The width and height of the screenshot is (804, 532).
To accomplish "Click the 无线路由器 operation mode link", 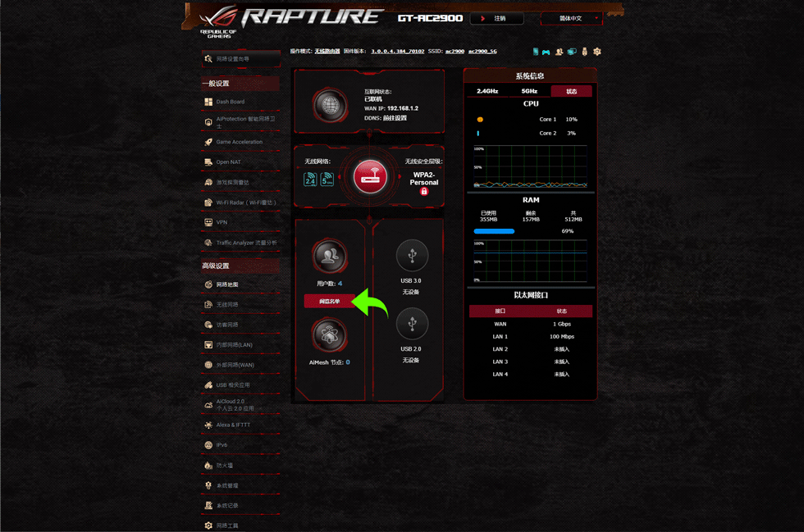I will 327,52.
